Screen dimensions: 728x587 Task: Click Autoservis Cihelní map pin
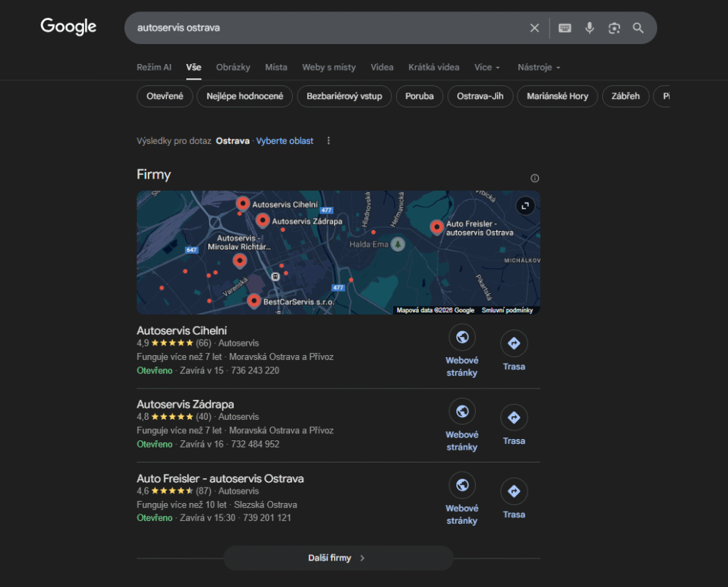(242, 203)
